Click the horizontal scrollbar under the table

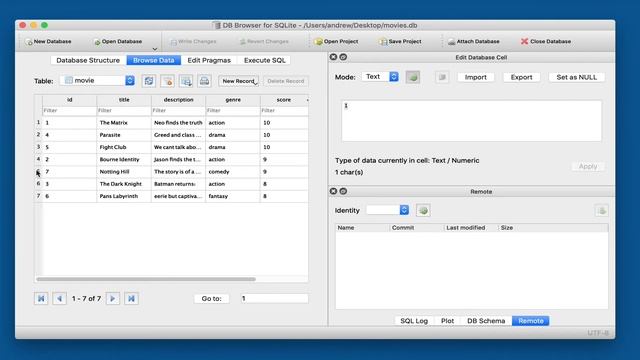pyautogui.click(x=146, y=279)
